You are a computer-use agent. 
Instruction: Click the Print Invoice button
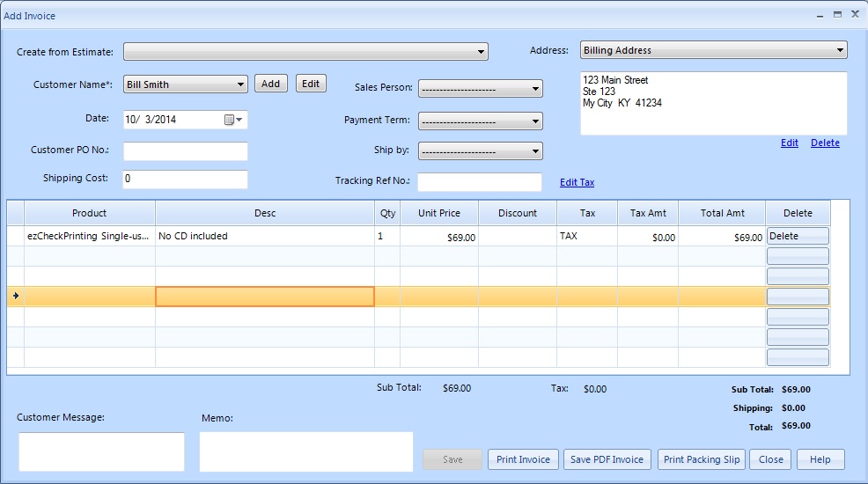click(x=523, y=459)
